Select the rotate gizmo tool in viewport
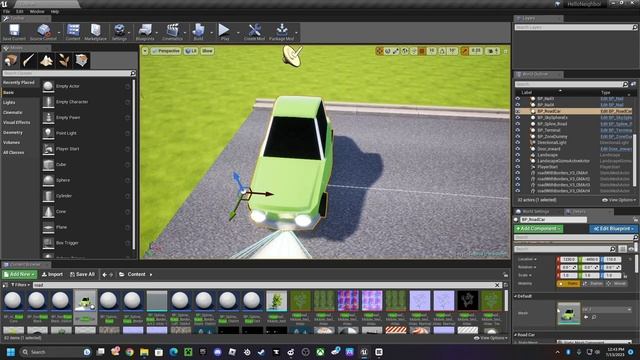The height and width of the screenshot is (360, 640). pos(388,51)
